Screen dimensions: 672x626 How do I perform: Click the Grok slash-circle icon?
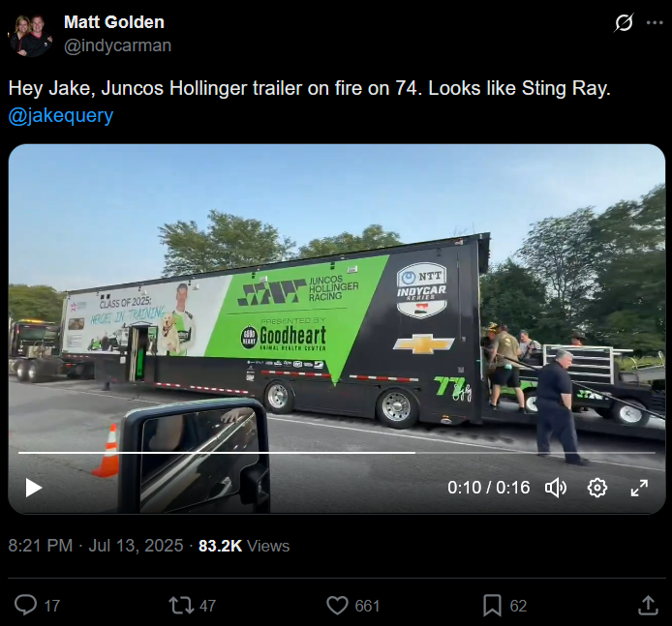click(x=624, y=22)
